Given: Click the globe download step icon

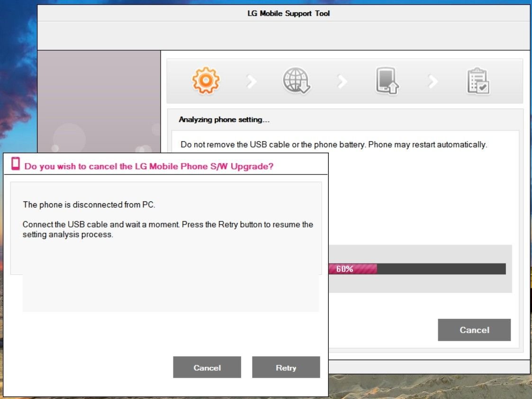Looking at the screenshot, I should point(296,81).
